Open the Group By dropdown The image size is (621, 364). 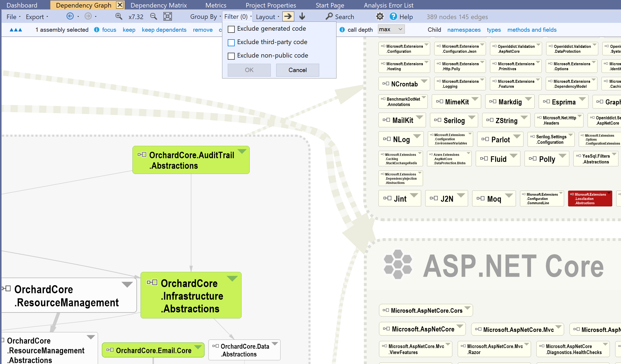coord(205,17)
